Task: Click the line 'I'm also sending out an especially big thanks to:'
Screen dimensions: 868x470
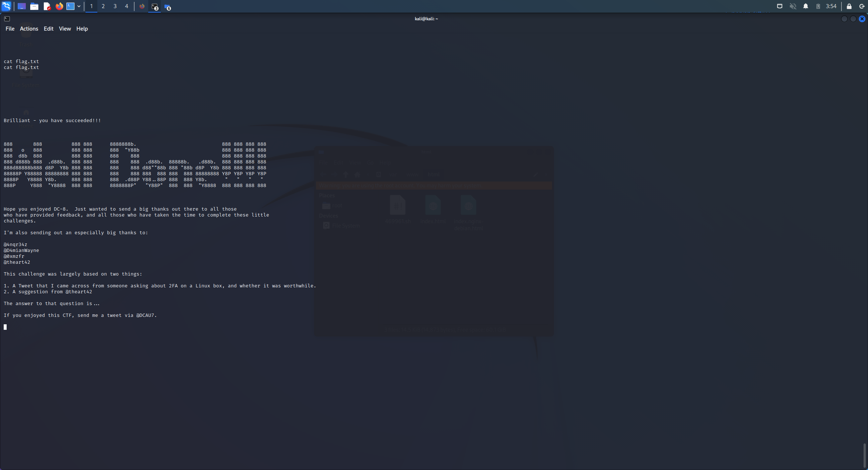Action: 76,233
